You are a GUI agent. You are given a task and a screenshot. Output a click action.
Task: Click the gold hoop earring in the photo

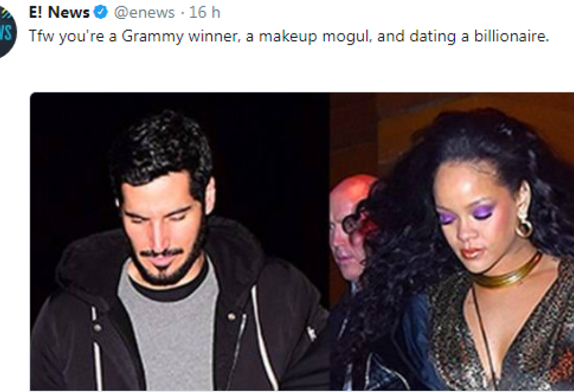523,228
